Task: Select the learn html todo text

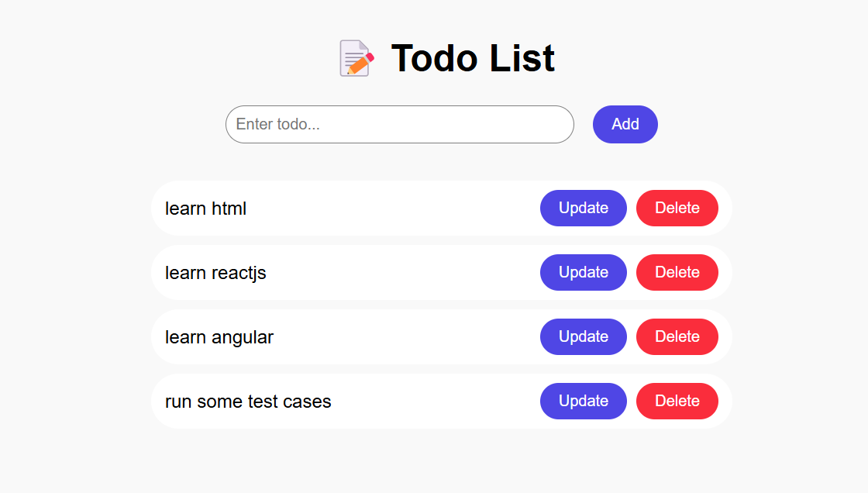Action: coord(205,209)
